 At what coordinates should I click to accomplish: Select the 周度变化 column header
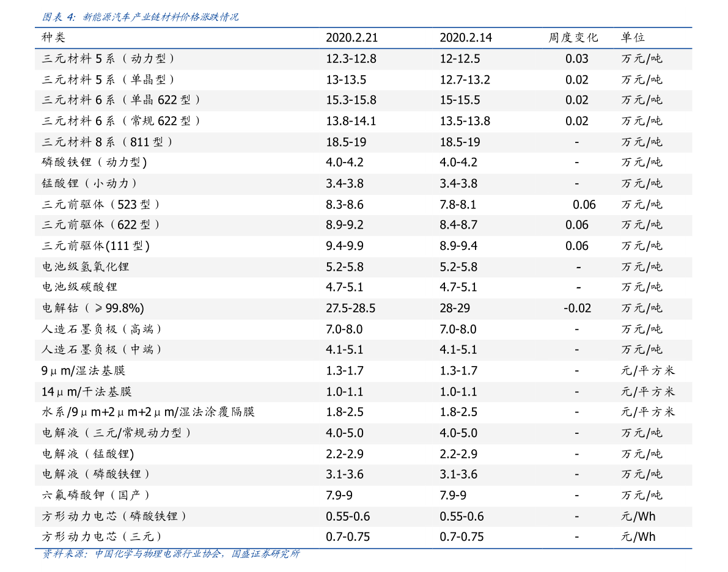(x=572, y=37)
